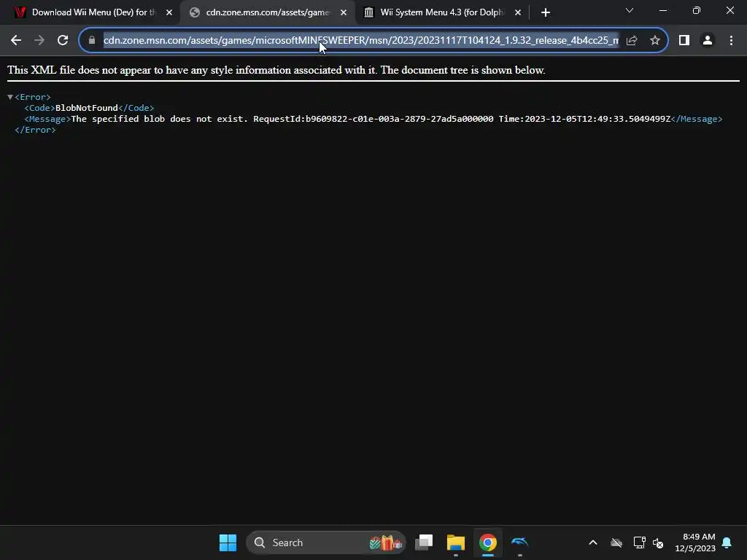Collapse the Error XML node
Viewport: 747px width, 560px height.
(x=10, y=97)
